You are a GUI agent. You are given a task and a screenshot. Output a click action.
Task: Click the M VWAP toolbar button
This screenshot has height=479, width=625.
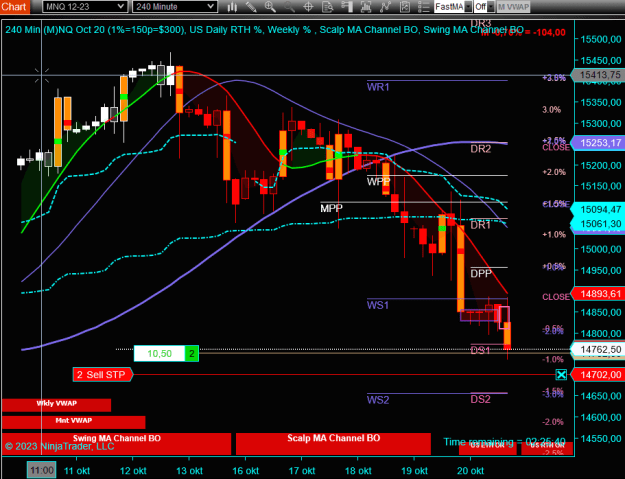(513, 7)
